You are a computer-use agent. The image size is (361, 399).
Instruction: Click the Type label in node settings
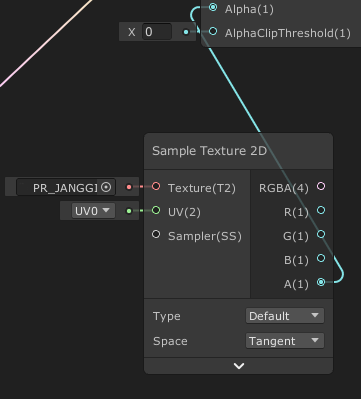tap(167, 316)
